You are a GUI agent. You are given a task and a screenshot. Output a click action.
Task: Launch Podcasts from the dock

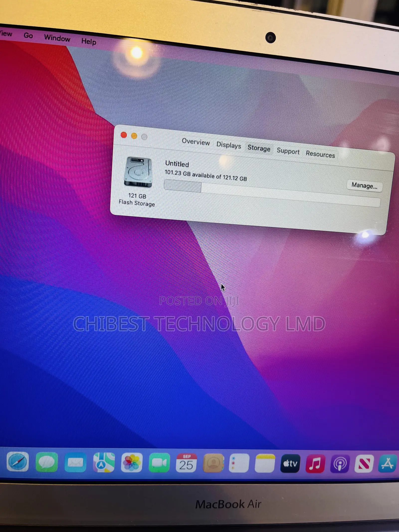click(340, 464)
